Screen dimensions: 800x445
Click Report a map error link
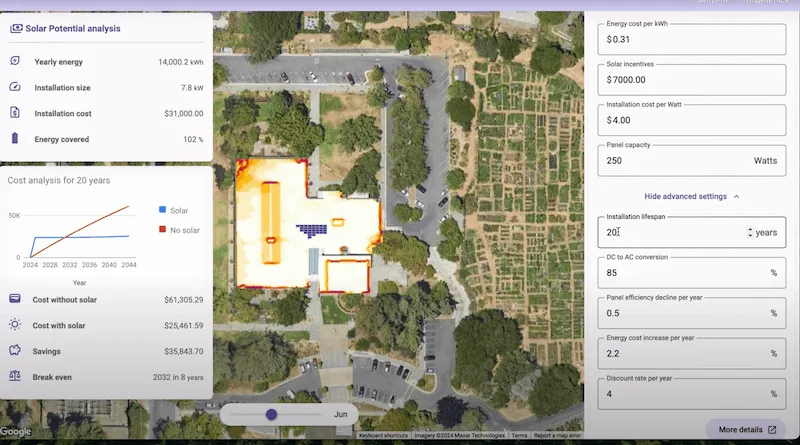557,435
